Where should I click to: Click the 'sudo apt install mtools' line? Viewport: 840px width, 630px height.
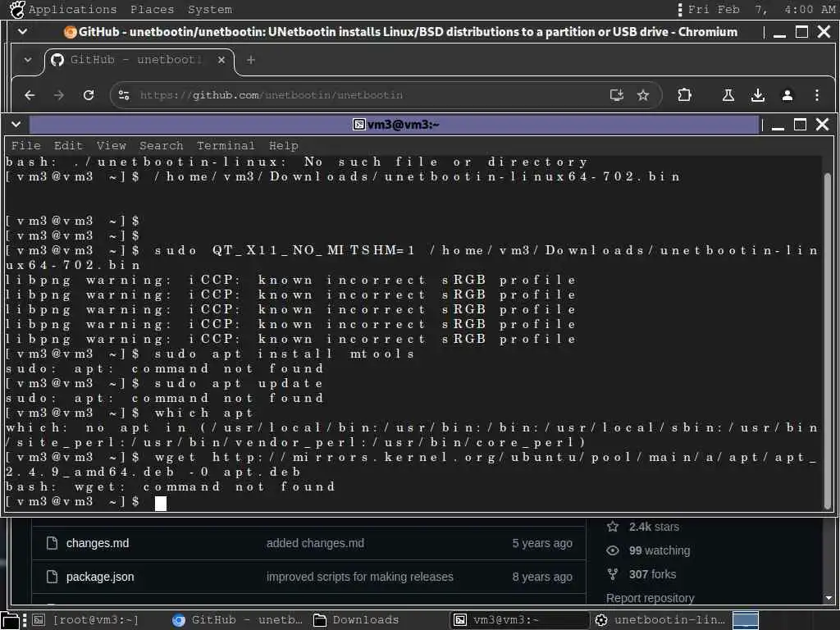pyautogui.click(x=210, y=354)
